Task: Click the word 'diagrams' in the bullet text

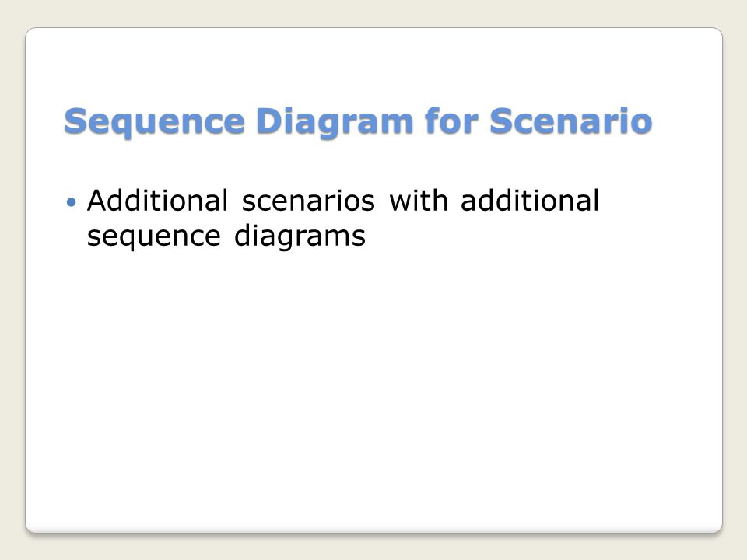Action: click(300, 236)
